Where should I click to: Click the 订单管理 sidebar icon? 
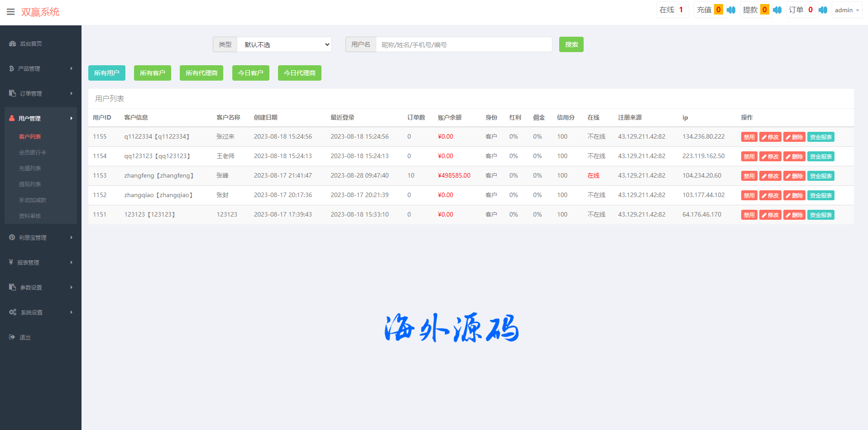[12, 93]
